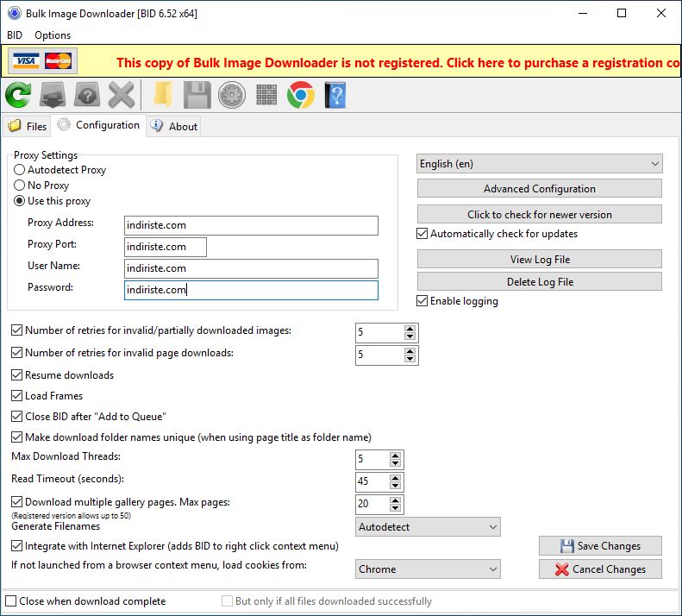Decrease invalid page retries spinner

point(410,358)
